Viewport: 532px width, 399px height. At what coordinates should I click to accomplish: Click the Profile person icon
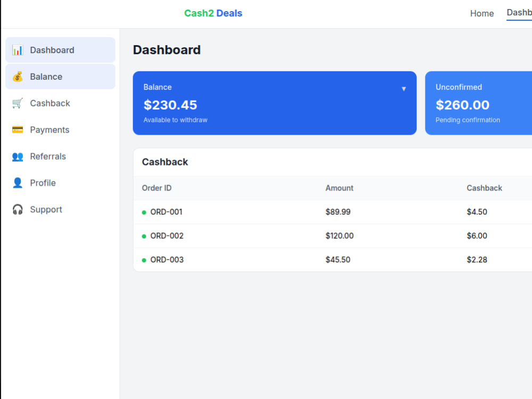click(x=18, y=183)
